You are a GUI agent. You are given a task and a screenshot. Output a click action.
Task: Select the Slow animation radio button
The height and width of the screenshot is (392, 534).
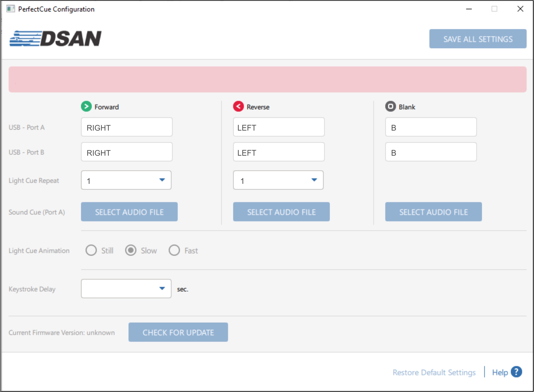coord(131,250)
